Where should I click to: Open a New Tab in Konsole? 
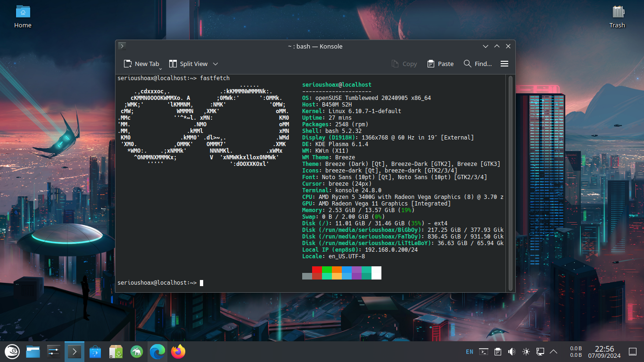141,64
